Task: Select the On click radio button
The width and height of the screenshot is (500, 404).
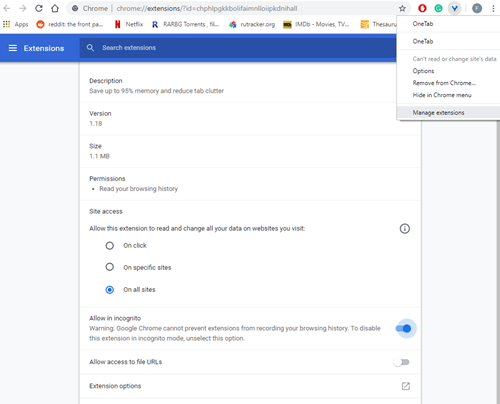Action: [110, 246]
